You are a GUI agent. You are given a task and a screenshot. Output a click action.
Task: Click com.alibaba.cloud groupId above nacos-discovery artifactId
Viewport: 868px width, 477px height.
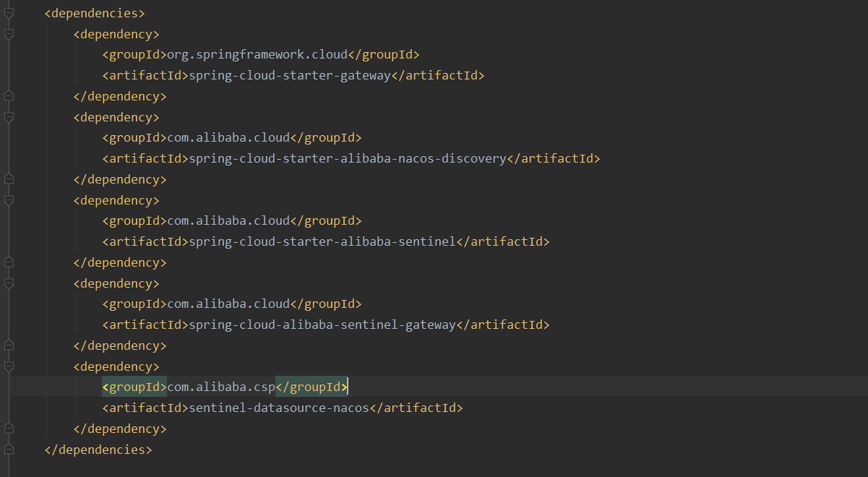coord(228,137)
